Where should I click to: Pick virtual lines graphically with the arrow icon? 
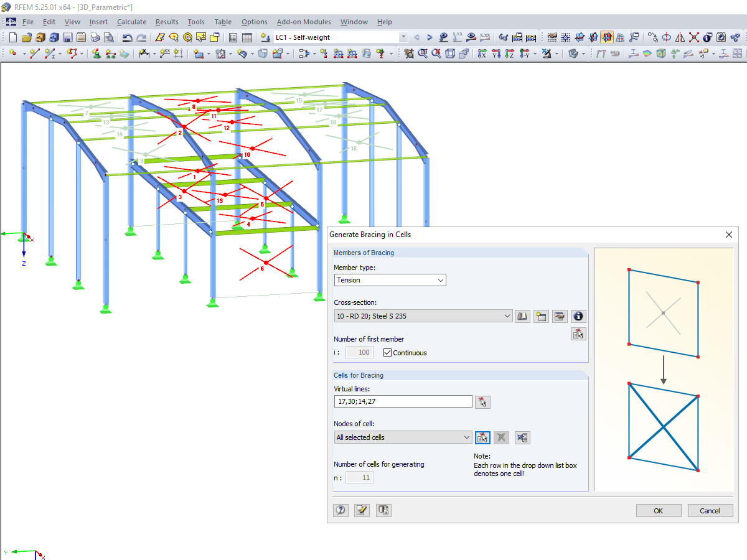tap(482, 401)
